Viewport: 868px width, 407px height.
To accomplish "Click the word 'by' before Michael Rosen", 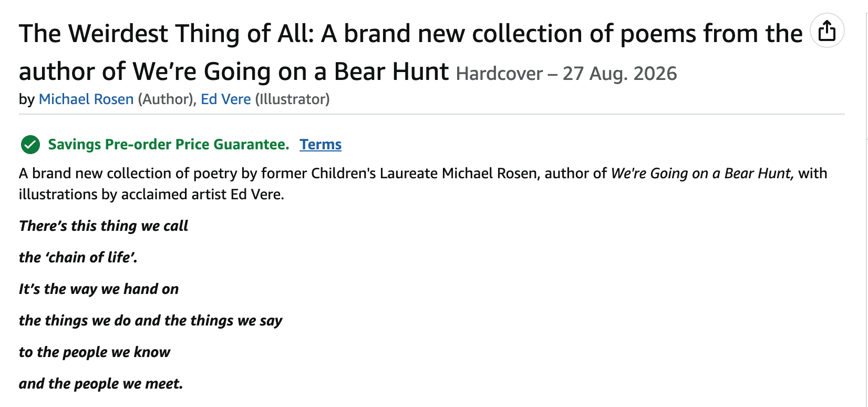I will 26,99.
